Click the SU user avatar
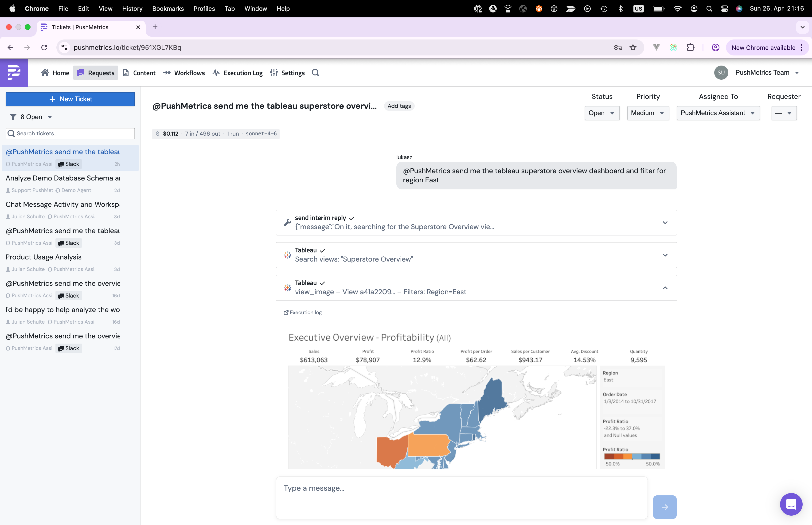 (x=721, y=73)
